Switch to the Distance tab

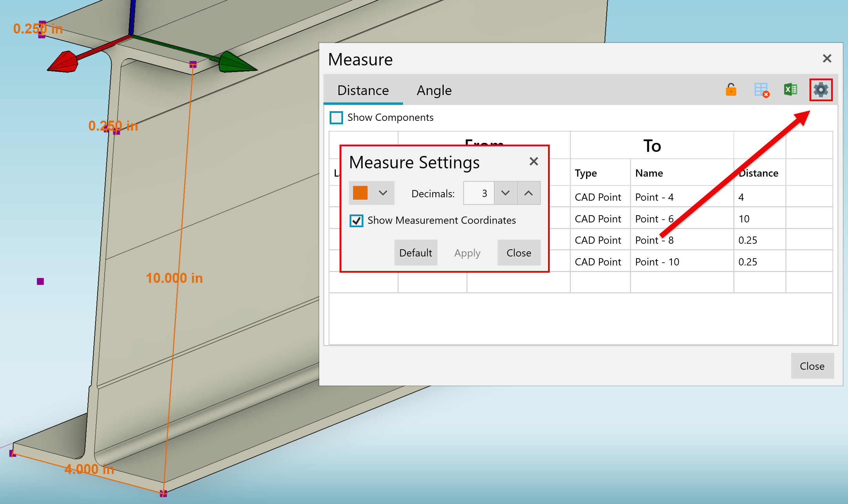tap(363, 90)
